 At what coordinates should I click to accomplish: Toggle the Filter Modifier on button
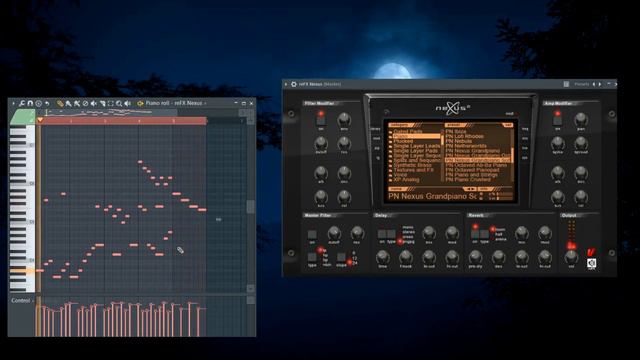coord(321,120)
